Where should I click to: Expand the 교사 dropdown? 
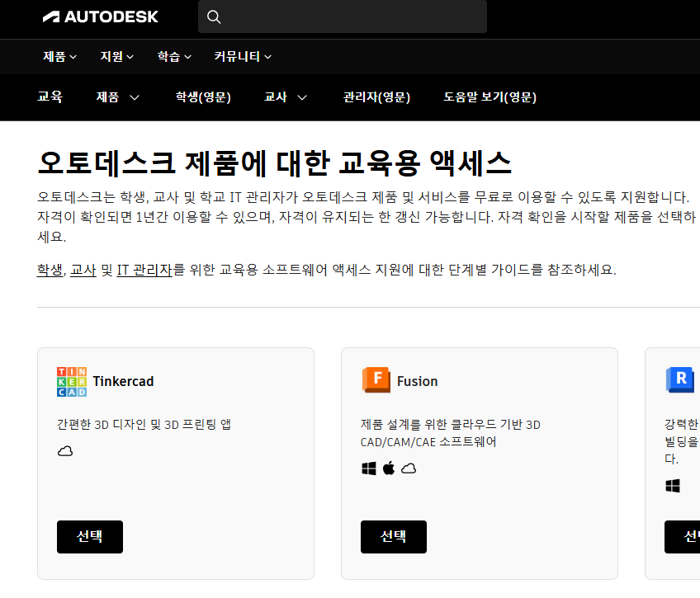(286, 97)
